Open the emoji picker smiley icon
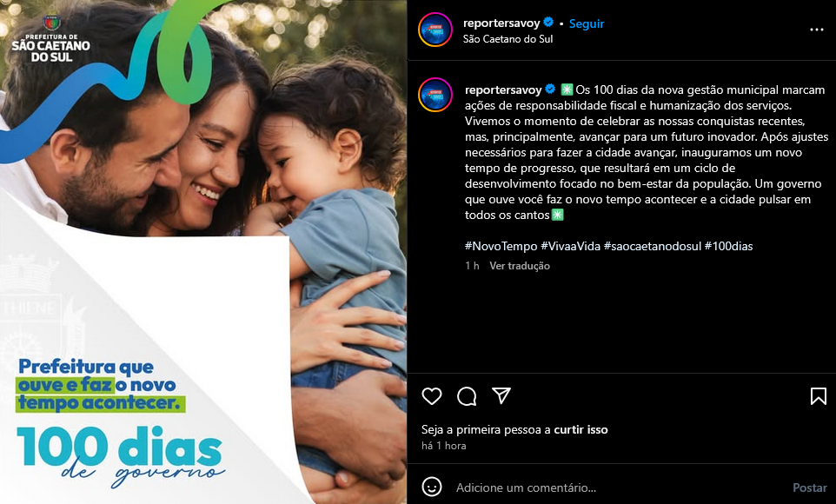The width and height of the screenshot is (836, 504). (431, 487)
